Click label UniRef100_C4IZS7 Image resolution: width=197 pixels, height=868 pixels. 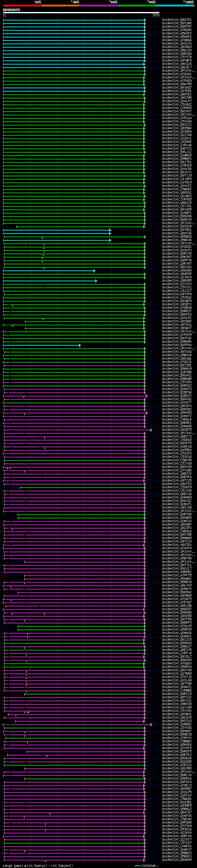[x=177, y=291]
